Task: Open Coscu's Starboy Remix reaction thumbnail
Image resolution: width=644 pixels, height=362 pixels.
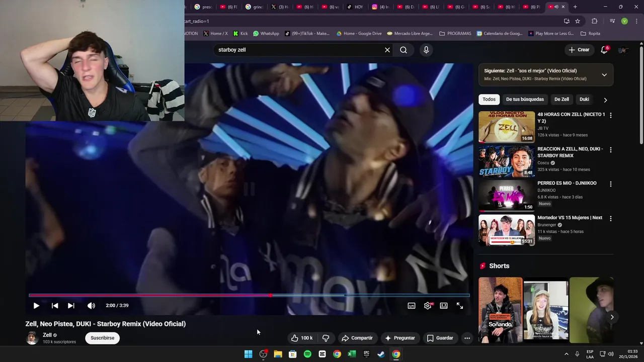Action: [x=507, y=161]
